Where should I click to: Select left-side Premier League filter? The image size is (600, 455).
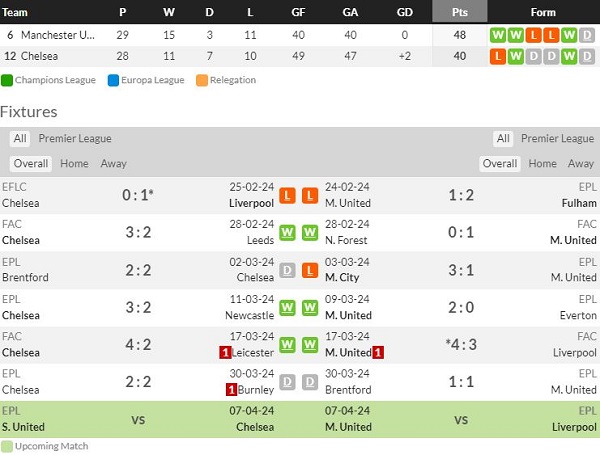point(75,139)
